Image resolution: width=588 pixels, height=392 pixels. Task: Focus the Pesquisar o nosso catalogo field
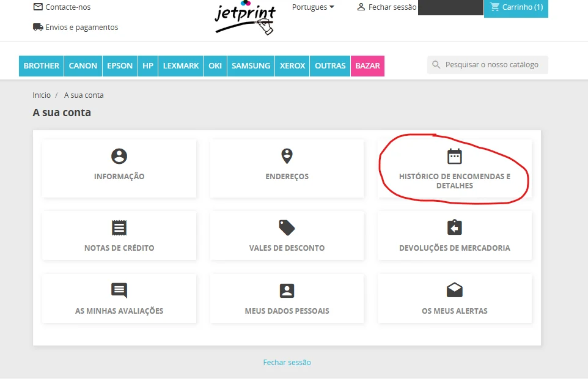pyautogui.click(x=488, y=65)
